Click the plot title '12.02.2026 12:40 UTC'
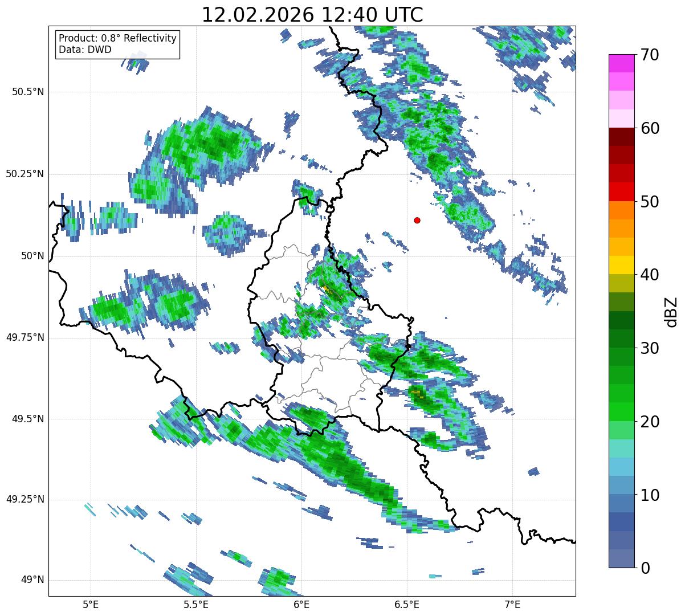Screen dimensions: 685x616 click(x=312, y=14)
